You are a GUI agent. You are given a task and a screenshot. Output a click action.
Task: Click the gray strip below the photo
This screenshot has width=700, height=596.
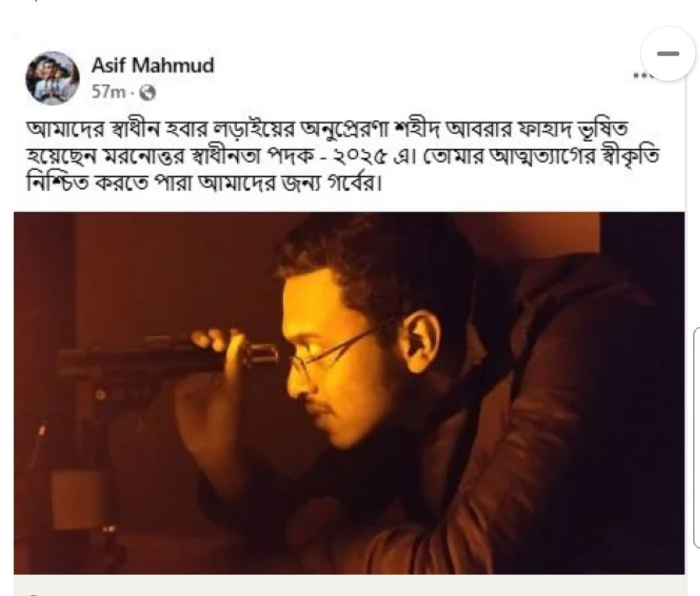click(x=350, y=585)
